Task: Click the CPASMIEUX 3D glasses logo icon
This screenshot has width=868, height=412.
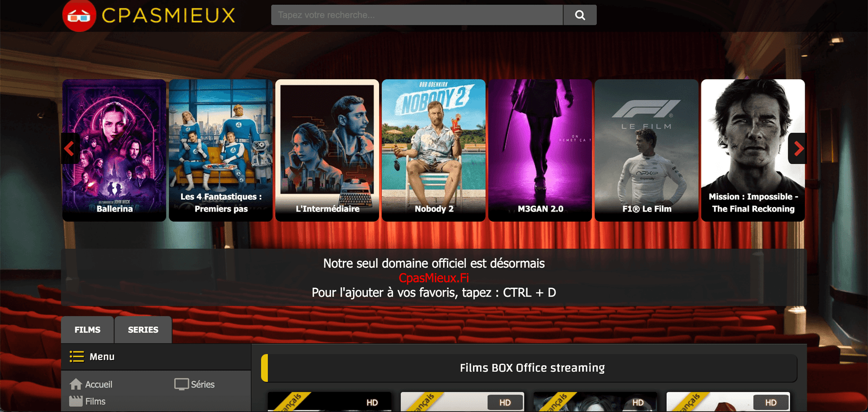Action: 79,16
